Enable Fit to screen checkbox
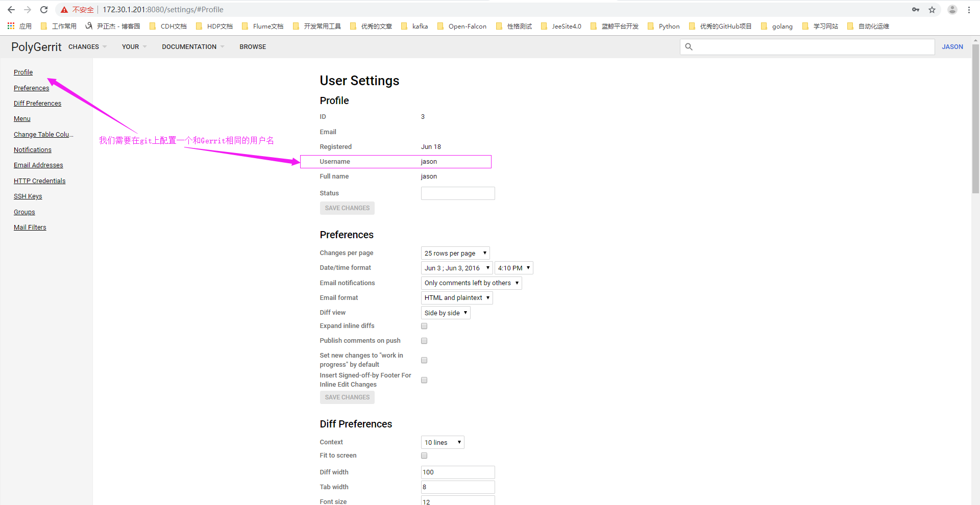The image size is (980, 505). click(x=424, y=456)
